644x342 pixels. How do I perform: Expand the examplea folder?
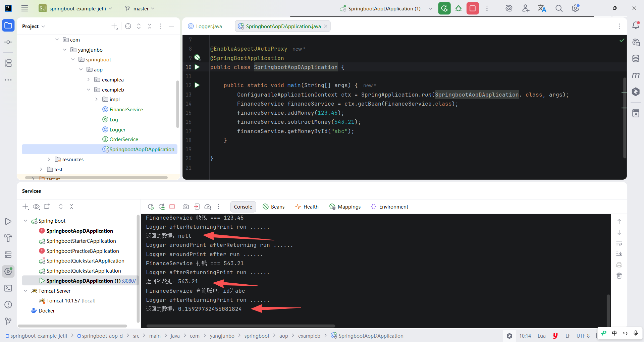click(89, 79)
